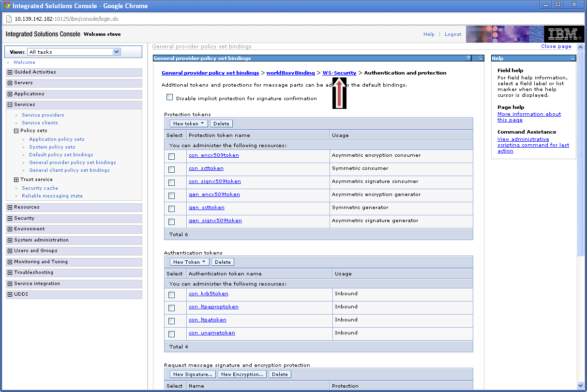587x392 pixels.
Task: Select the con_ltpatoken checkbox
Action: click(x=171, y=321)
